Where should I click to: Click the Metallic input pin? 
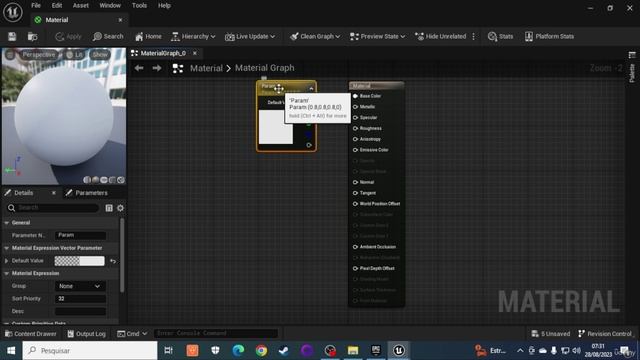tap(355, 107)
